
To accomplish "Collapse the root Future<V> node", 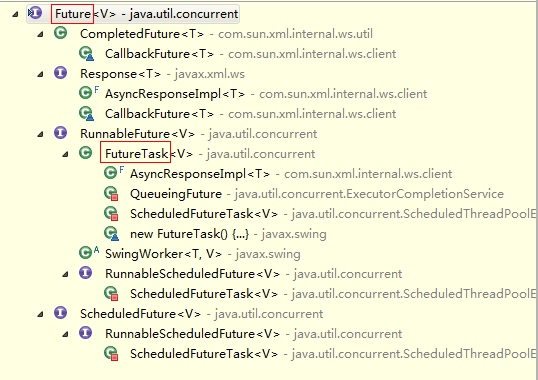I will tap(15, 14).
